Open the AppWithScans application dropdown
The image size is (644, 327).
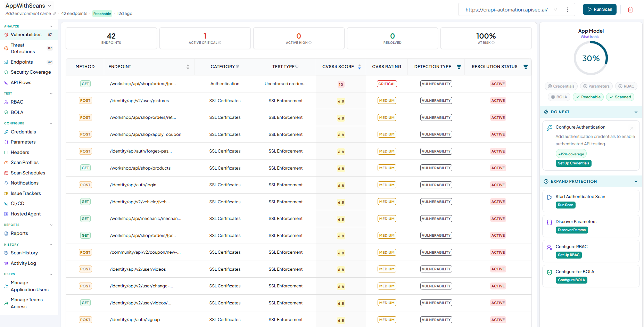[x=28, y=6]
